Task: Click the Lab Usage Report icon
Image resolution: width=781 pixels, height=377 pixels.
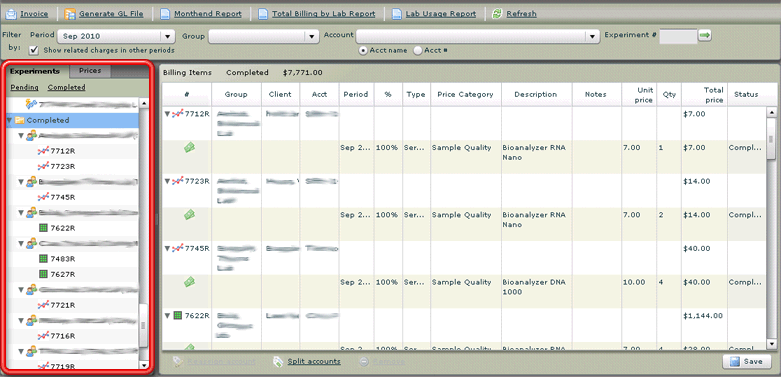Action: pos(397,14)
